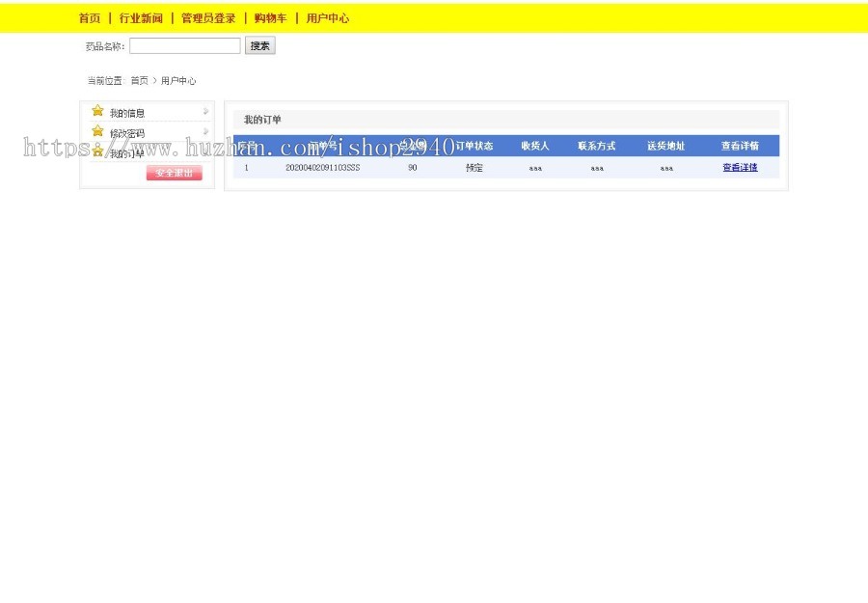
Task: Select 用户中心 in the top navigation
Action: [328, 18]
